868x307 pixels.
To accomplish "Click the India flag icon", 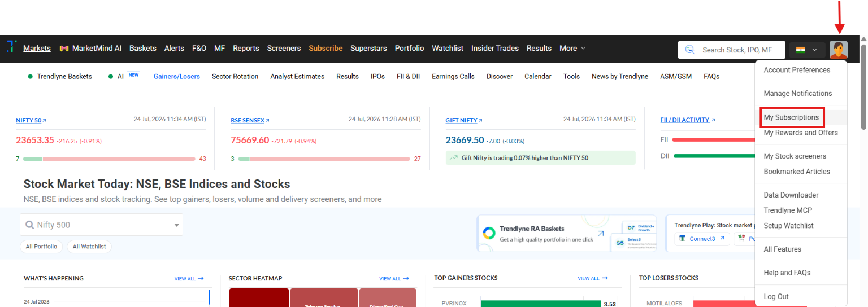I will tap(800, 50).
